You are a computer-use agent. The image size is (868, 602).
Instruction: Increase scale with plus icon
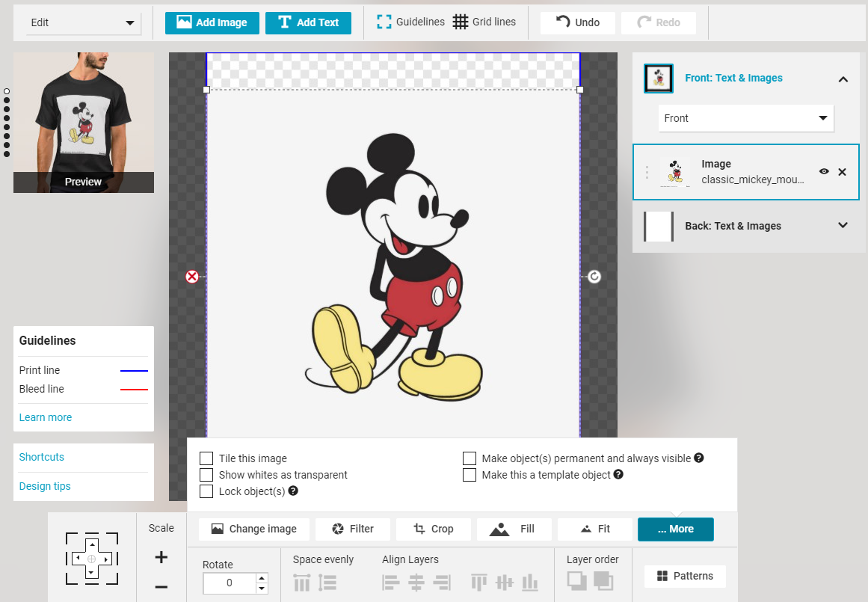pos(161,557)
